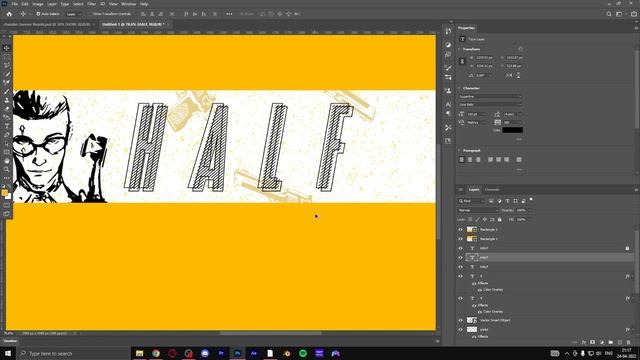
Task: Hide the top Rectangle 1 layer
Action: (460, 229)
